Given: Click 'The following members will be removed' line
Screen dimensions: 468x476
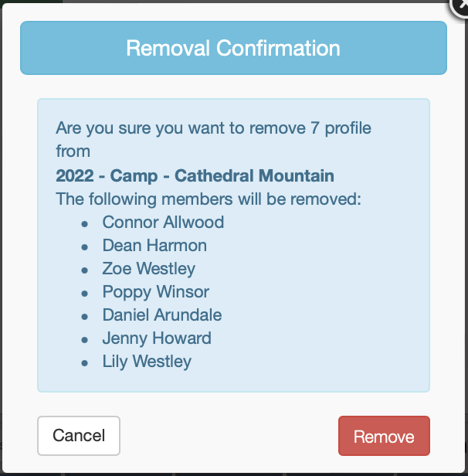Looking at the screenshot, I should [209, 199].
